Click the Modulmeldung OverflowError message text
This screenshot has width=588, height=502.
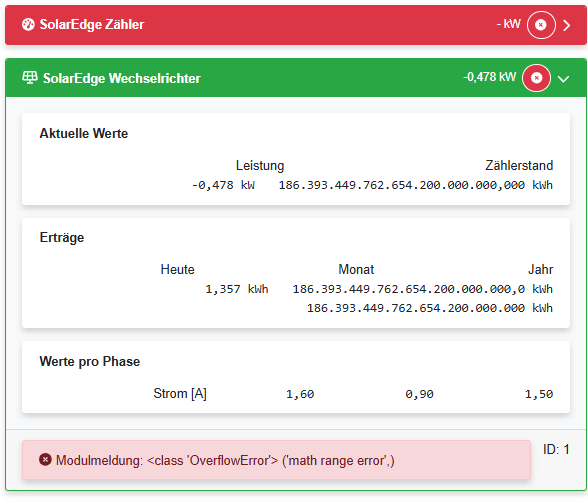(x=225, y=460)
